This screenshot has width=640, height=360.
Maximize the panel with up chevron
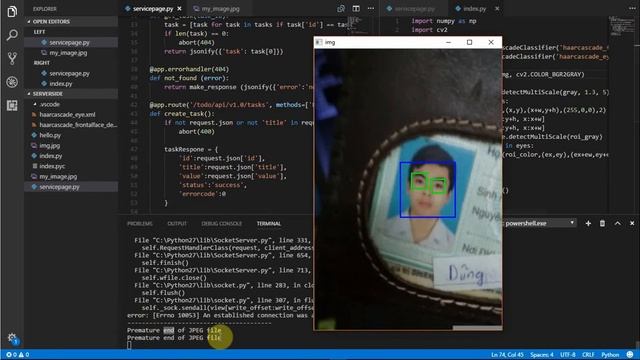[x=617, y=223]
